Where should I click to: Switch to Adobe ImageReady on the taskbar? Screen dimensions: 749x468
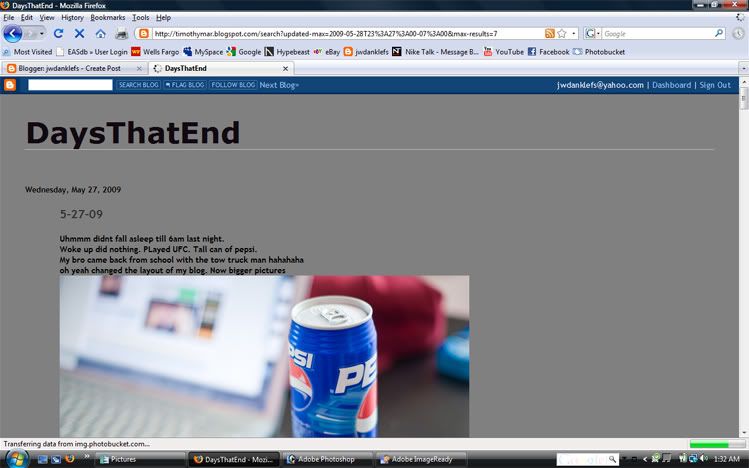coord(421,459)
